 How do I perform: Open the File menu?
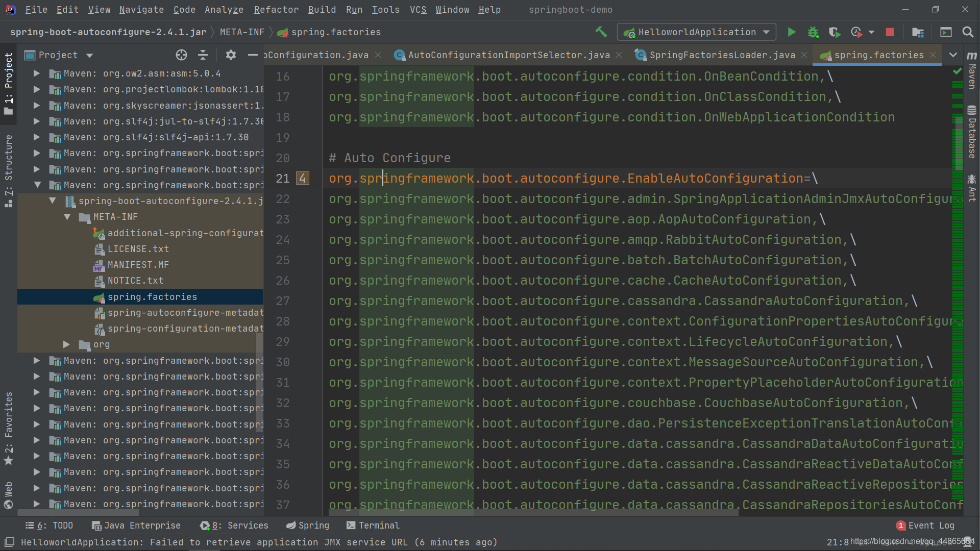pyautogui.click(x=36, y=10)
